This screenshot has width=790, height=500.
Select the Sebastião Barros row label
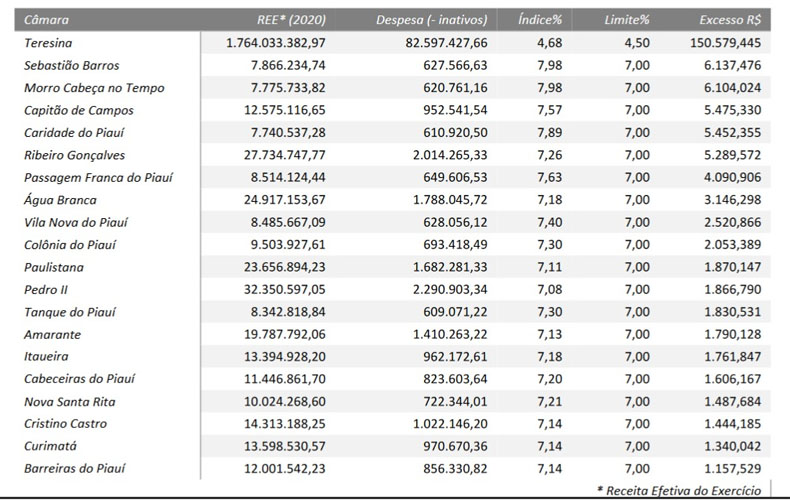[x=71, y=66]
